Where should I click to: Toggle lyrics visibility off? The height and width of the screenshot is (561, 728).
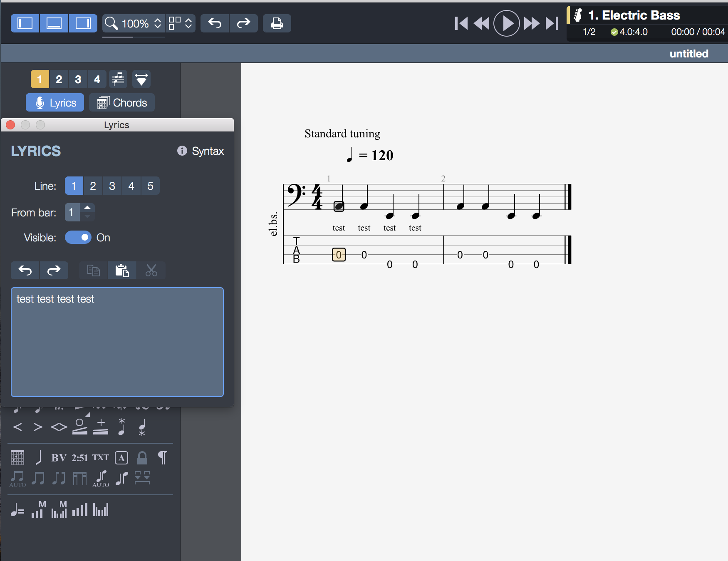point(78,237)
